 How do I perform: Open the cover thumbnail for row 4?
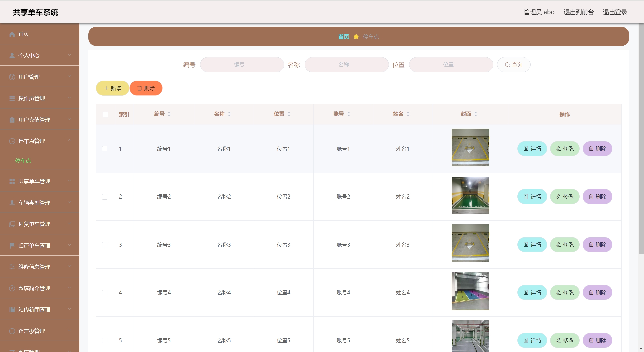(x=470, y=291)
